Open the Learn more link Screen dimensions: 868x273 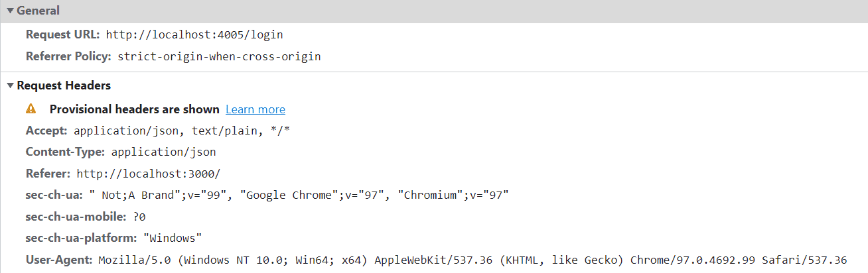pyautogui.click(x=255, y=109)
